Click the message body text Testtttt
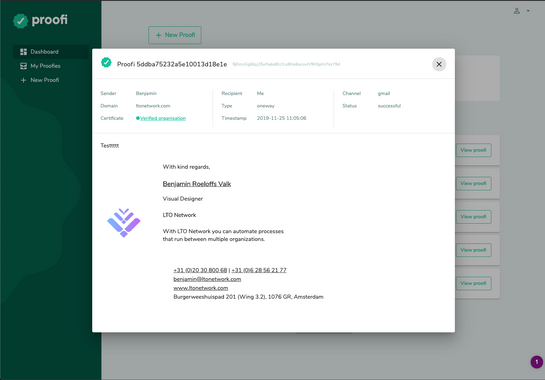The height and width of the screenshot is (380, 545). click(110, 146)
